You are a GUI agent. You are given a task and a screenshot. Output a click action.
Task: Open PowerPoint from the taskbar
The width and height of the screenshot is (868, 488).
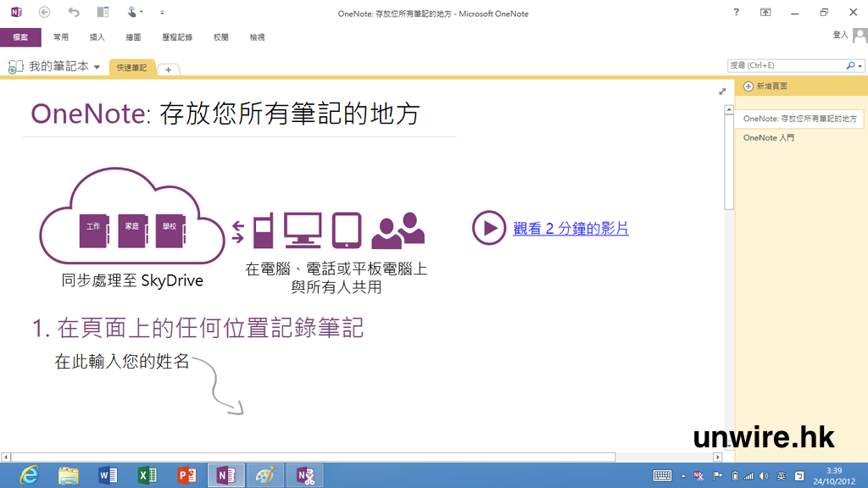coord(187,475)
